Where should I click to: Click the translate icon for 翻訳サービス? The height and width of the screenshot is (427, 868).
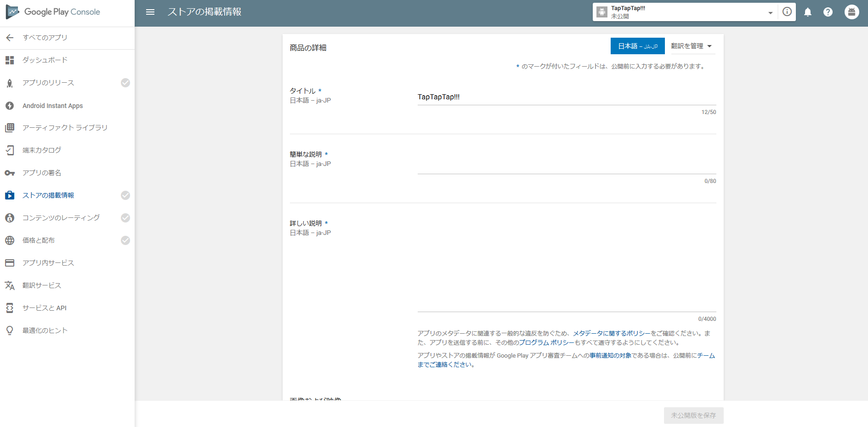(x=10, y=285)
